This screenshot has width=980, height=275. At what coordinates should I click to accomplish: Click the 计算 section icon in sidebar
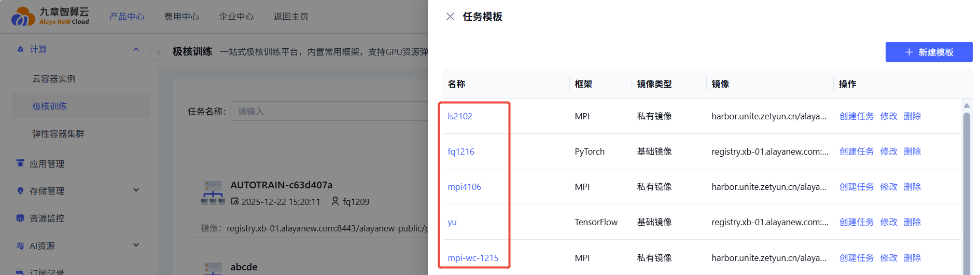[20, 49]
